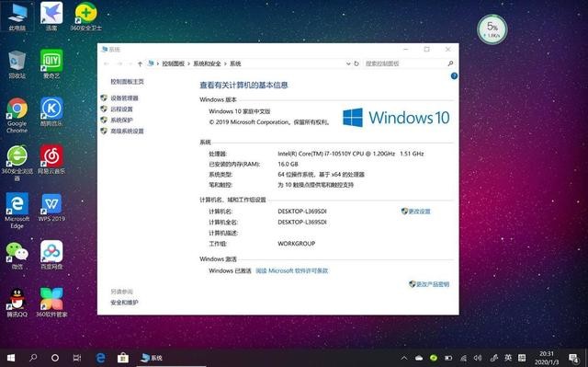588x367 pixels.
Task: Open 阅读 Microsoft 软件许可条款 link
Action: [292, 270]
